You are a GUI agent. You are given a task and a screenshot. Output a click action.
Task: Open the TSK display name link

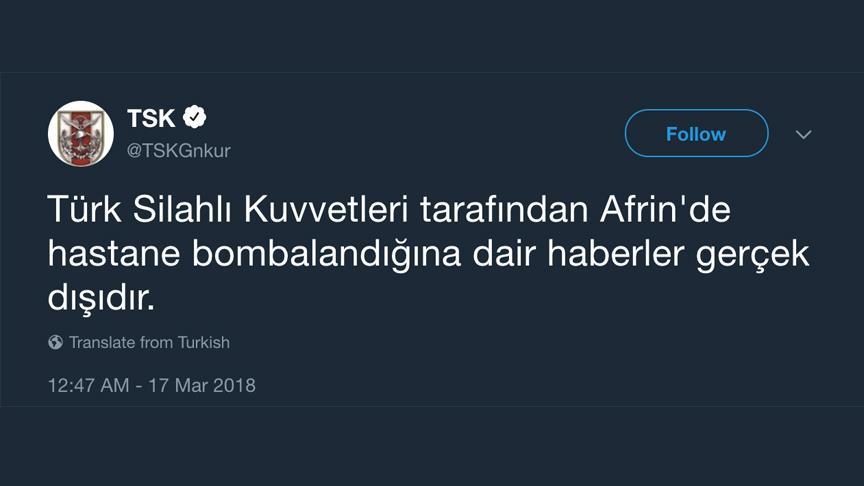click(151, 118)
